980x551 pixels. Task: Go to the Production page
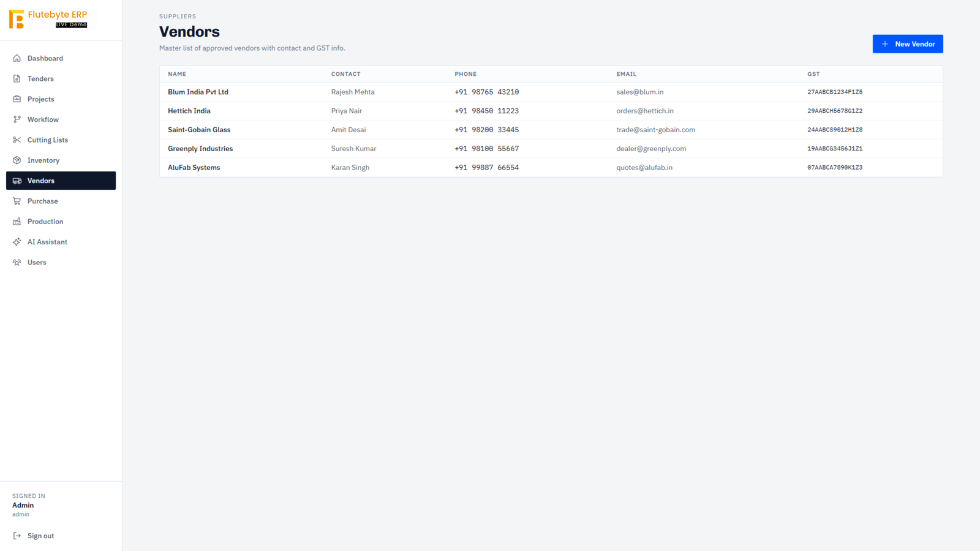(61, 222)
